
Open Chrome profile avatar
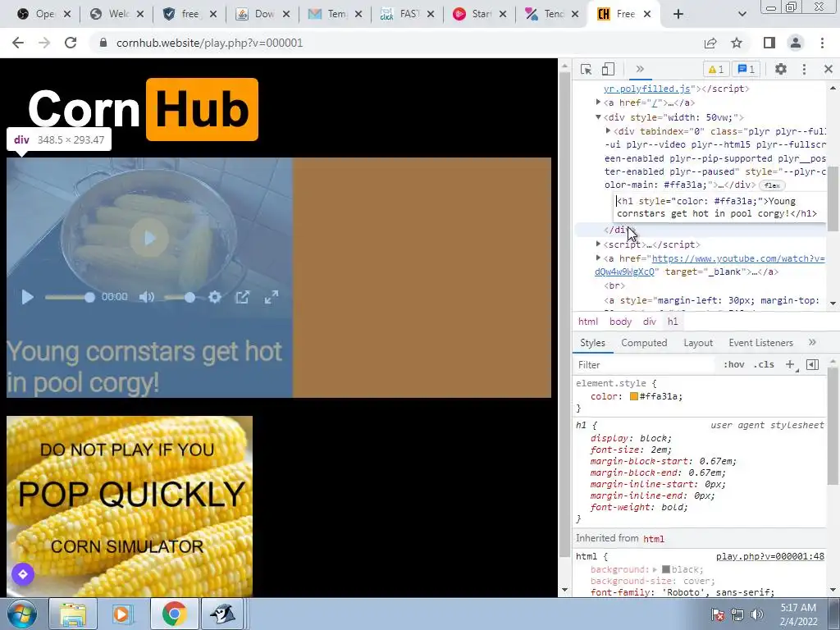(x=796, y=43)
